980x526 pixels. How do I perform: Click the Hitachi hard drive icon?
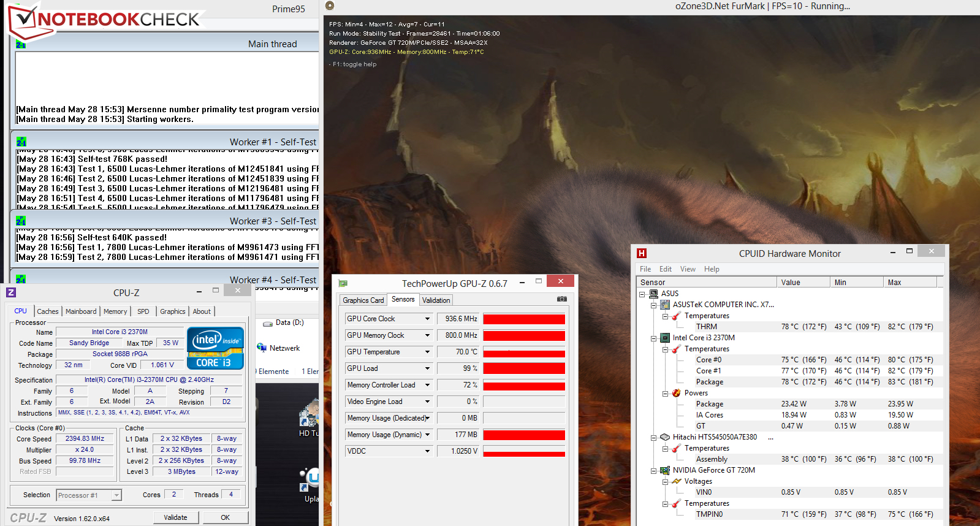pyautogui.click(x=665, y=437)
